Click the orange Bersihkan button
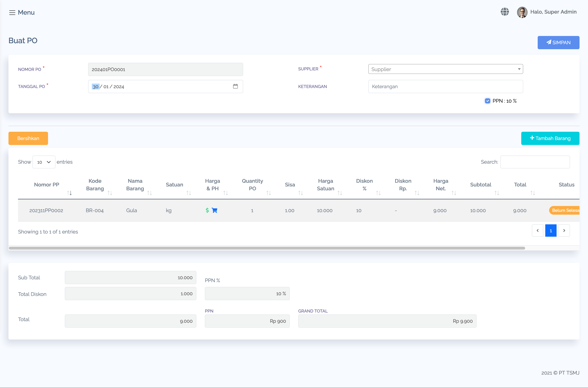588x388 pixels. 28,138
